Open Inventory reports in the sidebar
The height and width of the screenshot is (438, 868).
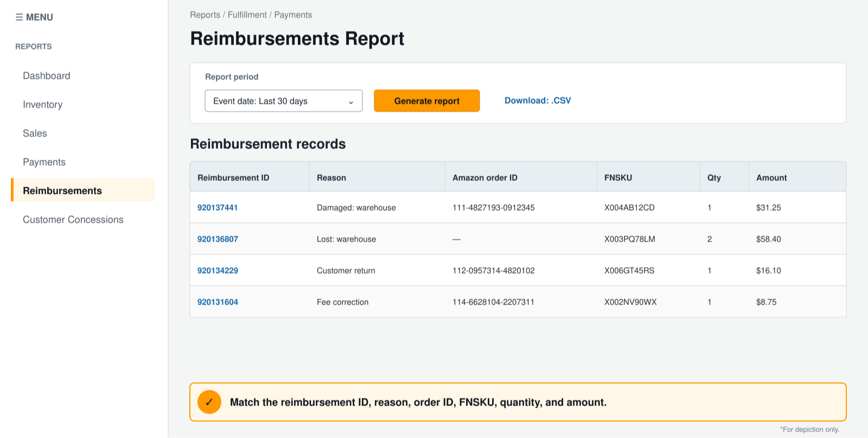42,105
